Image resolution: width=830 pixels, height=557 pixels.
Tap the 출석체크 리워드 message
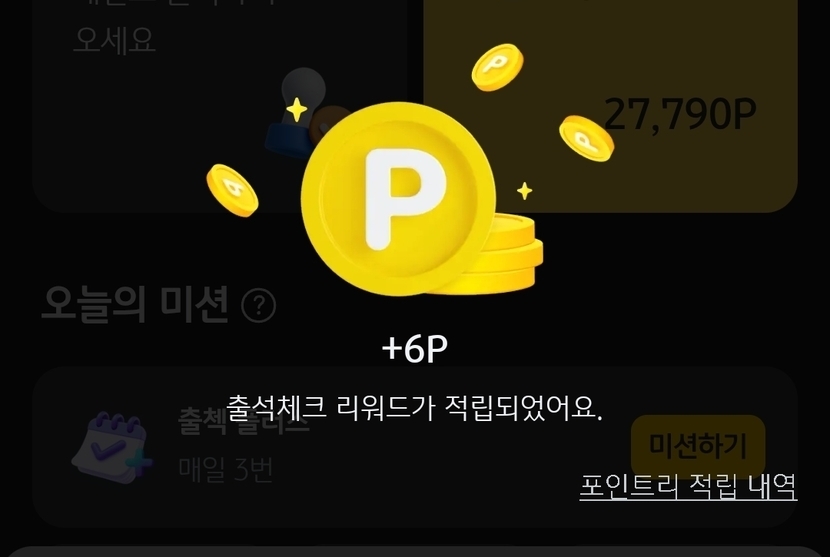[414, 408]
